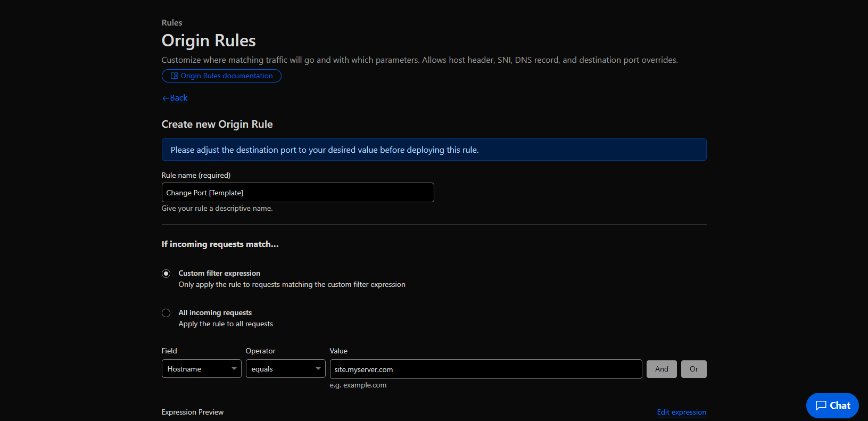Go back using the Back link

pos(178,98)
